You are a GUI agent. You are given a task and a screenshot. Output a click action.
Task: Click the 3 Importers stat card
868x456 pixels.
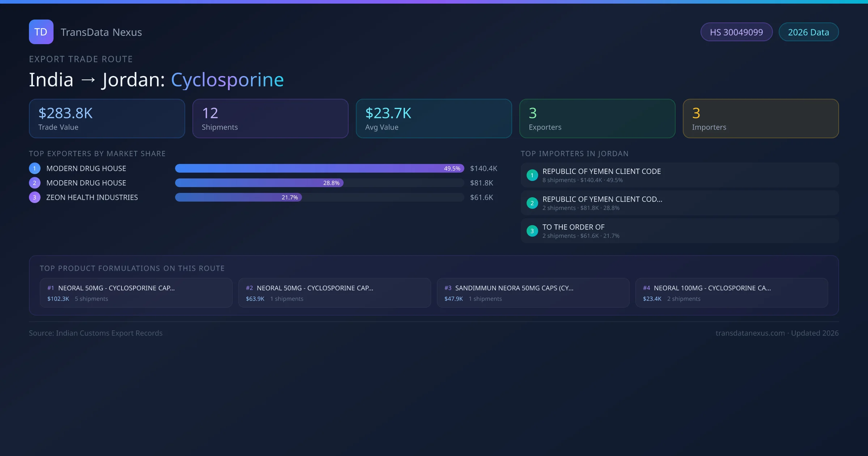(x=760, y=119)
